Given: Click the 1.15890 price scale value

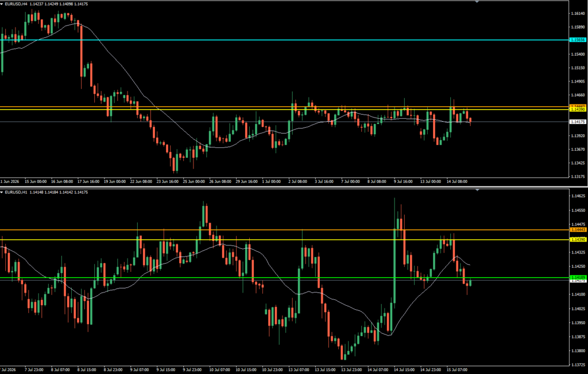Looking at the screenshot, I should click(578, 27).
